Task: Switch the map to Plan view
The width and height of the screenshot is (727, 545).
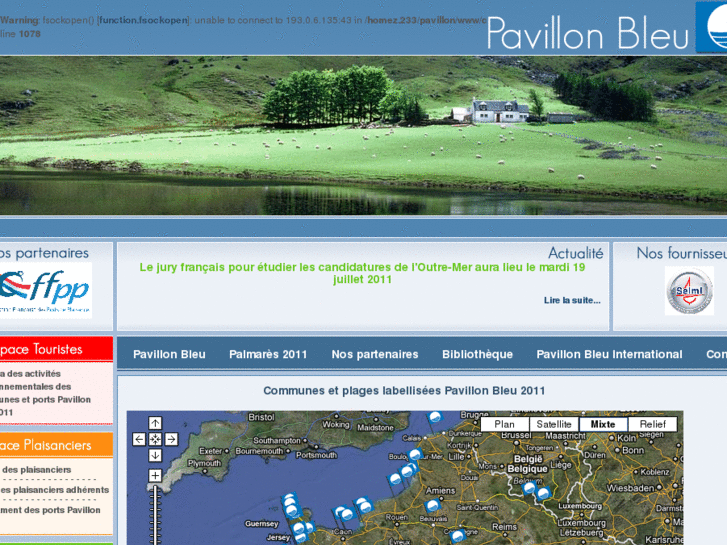Action: click(x=504, y=424)
